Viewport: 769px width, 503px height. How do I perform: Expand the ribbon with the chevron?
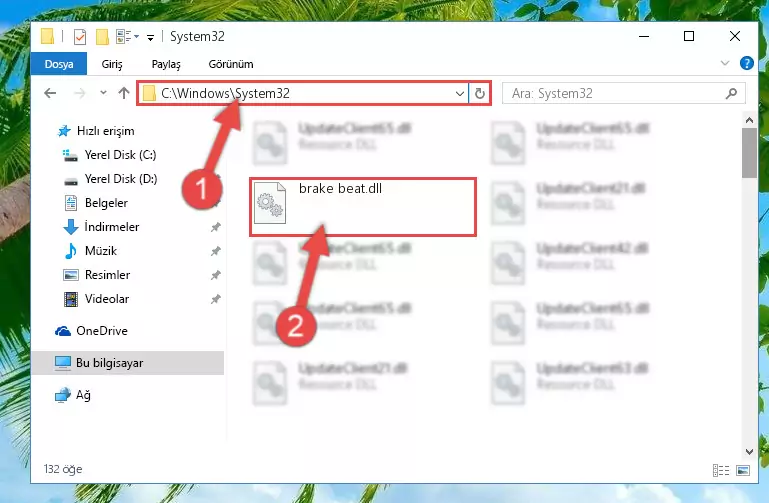[724, 63]
